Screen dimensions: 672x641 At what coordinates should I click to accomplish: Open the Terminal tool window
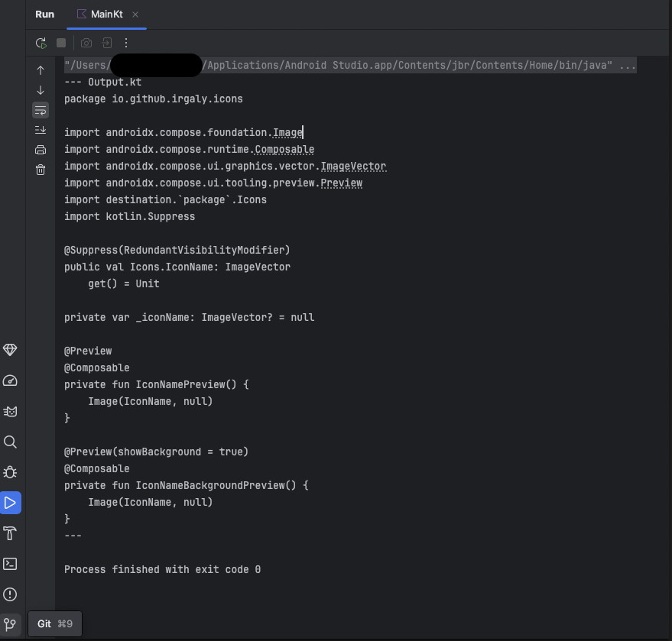(10, 564)
